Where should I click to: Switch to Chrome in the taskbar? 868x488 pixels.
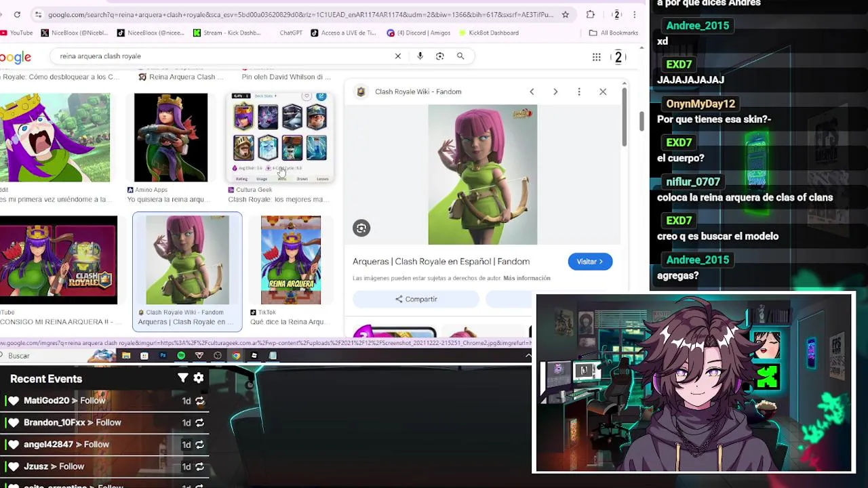point(236,355)
